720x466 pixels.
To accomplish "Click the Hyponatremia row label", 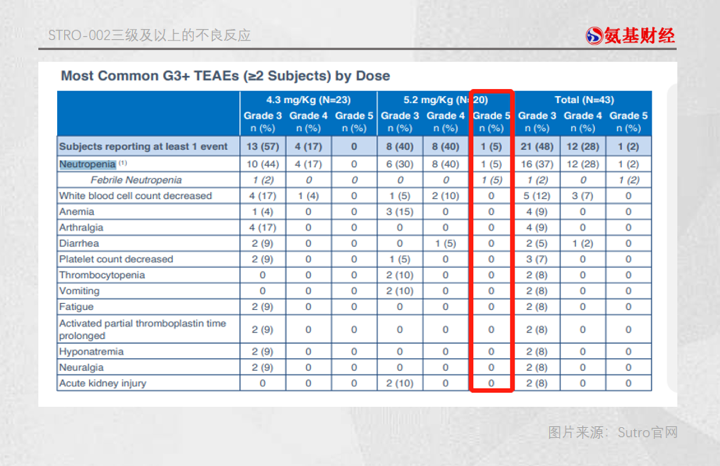I will point(91,352).
